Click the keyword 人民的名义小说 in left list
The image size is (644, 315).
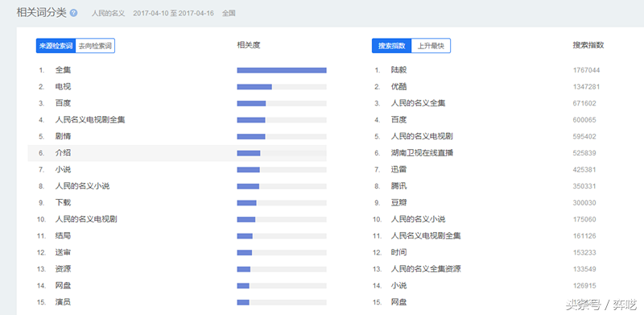click(83, 186)
